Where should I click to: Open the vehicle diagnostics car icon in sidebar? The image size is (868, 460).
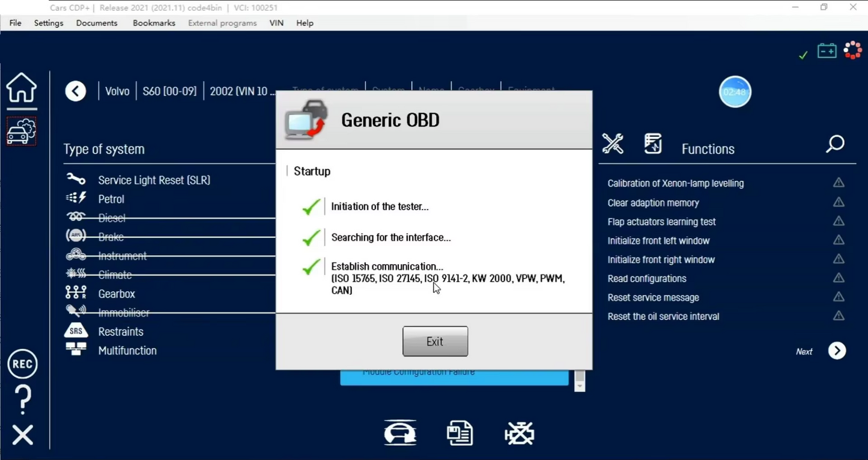(22, 132)
